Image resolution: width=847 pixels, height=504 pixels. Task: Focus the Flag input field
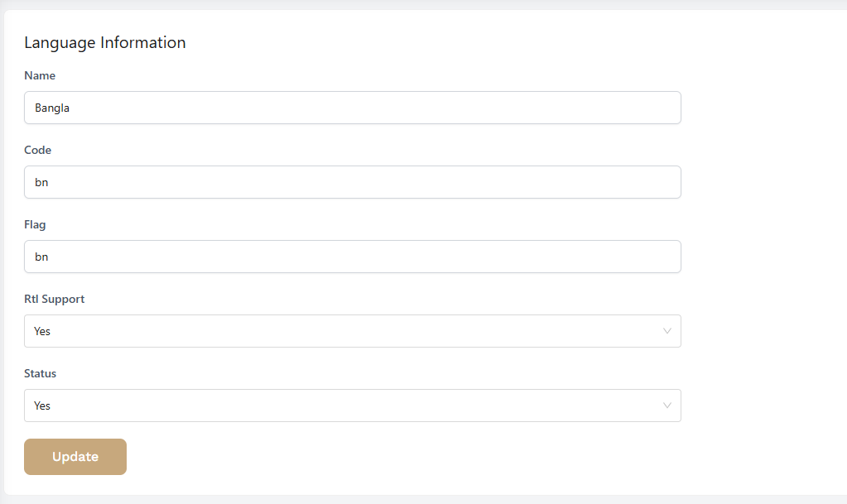[x=352, y=257]
